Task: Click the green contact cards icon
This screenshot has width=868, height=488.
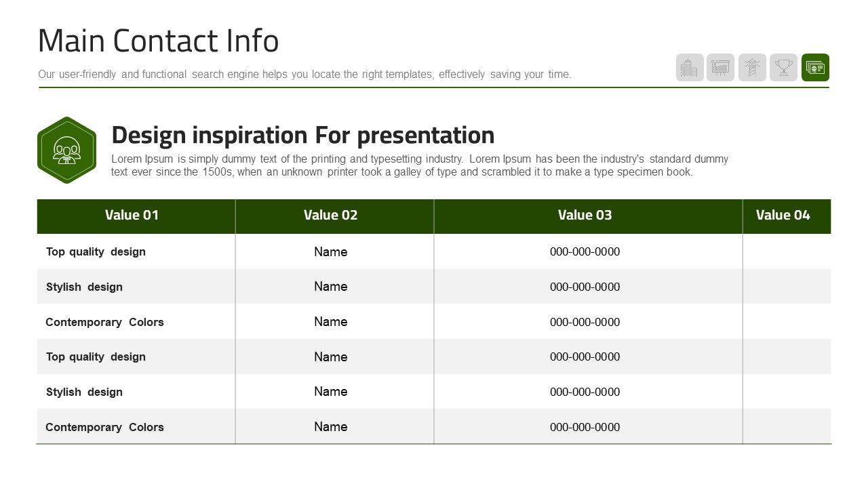Action: click(815, 68)
